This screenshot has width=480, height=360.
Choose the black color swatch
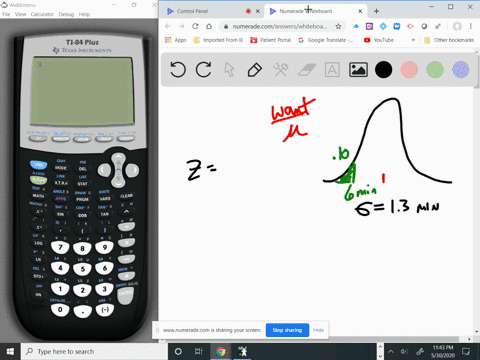383,70
